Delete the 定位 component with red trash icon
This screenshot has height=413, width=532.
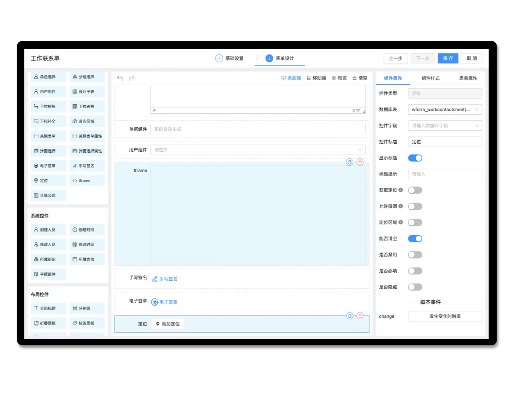pos(360,316)
